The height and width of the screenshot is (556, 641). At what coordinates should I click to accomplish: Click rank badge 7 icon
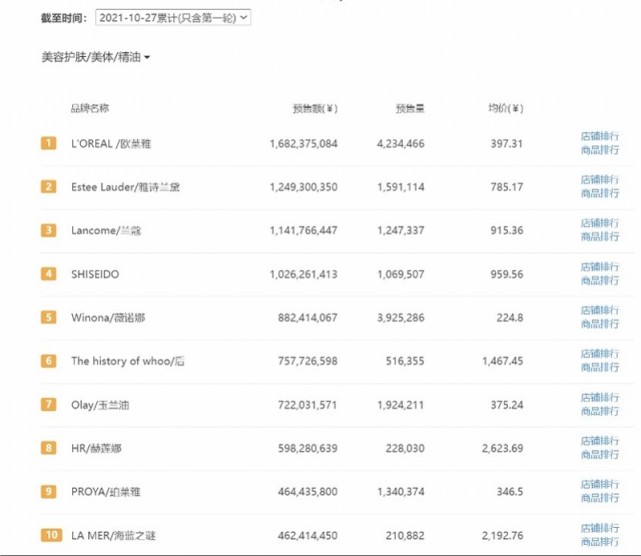point(49,404)
